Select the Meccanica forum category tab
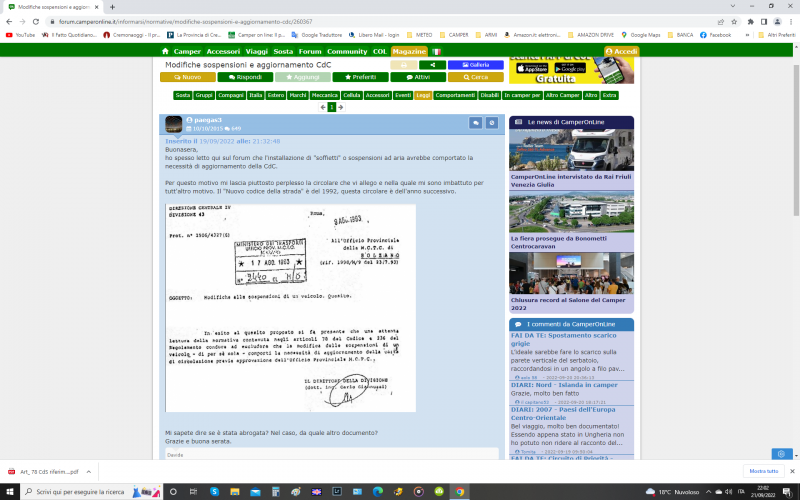This screenshot has width=800, height=500. pos(324,95)
